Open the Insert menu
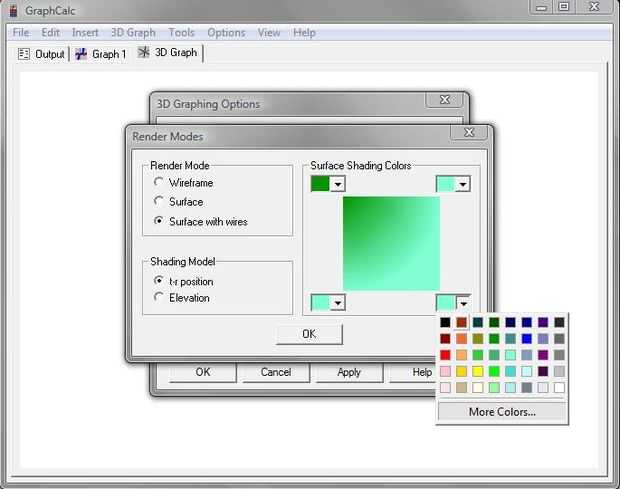This screenshot has height=489, width=620. tap(85, 32)
